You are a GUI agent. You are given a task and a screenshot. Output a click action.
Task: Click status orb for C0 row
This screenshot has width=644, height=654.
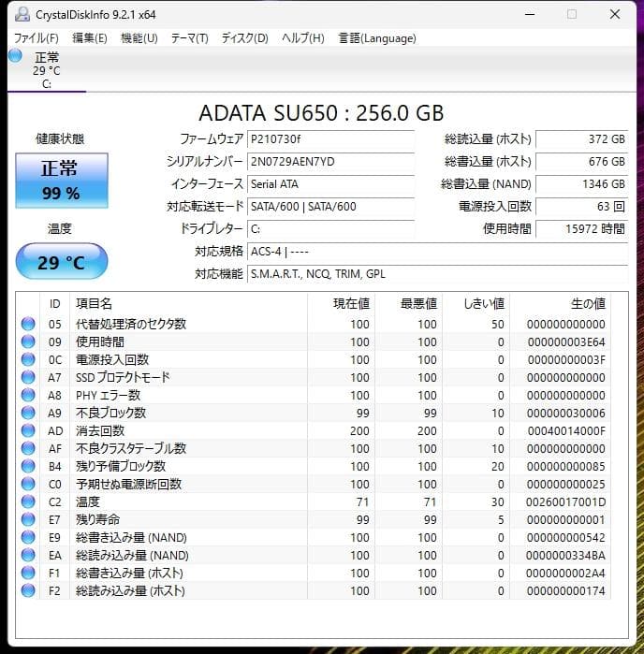(28, 484)
